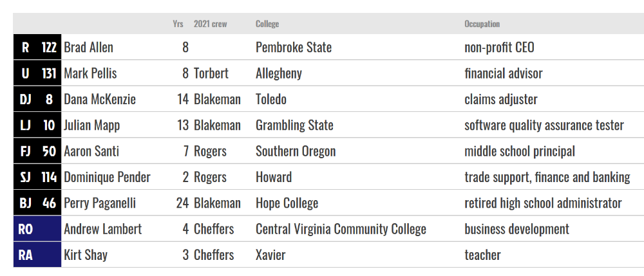Screen dimensions: 644x276
Task: Click the R 122 referee badge
Action: tap(37, 47)
